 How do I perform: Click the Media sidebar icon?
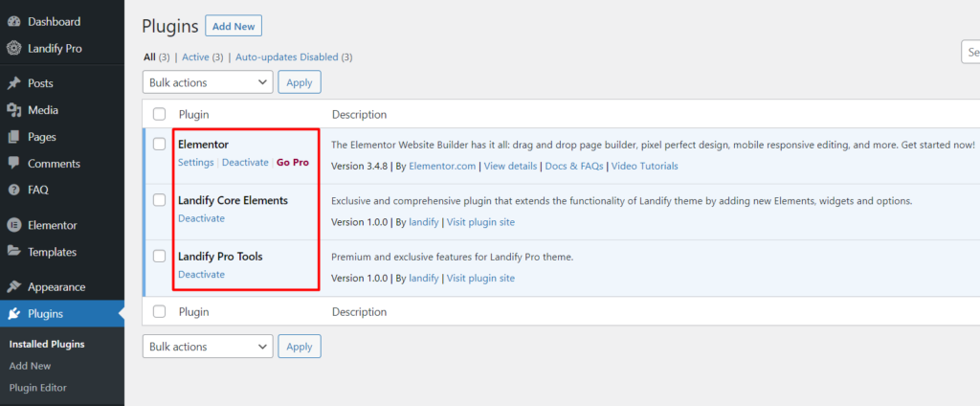(13, 111)
